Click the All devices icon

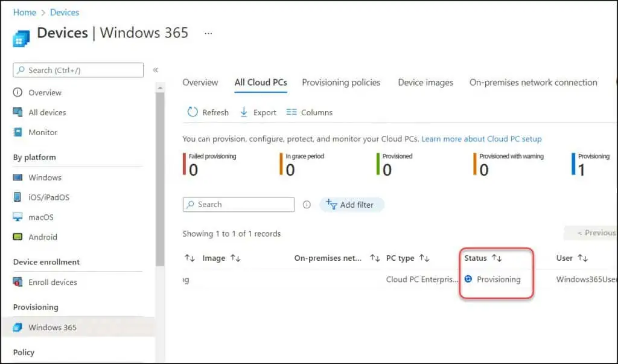click(18, 112)
